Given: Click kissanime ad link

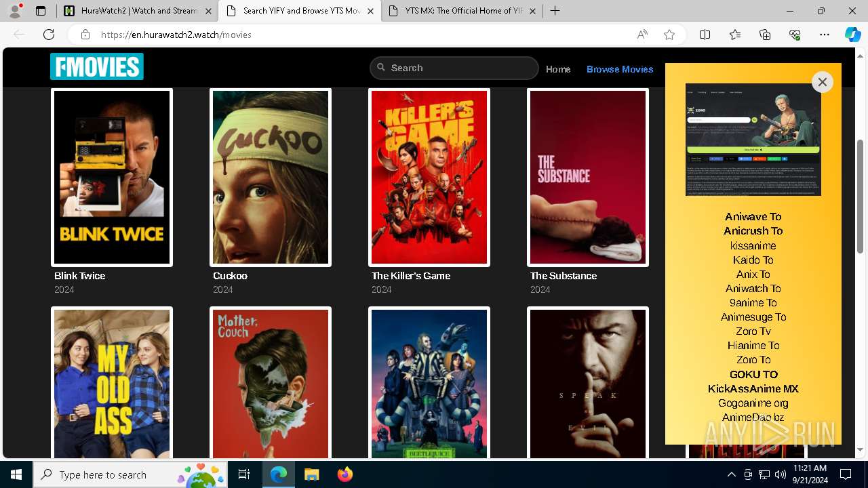Looking at the screenshot, I should tap(753, 245).
